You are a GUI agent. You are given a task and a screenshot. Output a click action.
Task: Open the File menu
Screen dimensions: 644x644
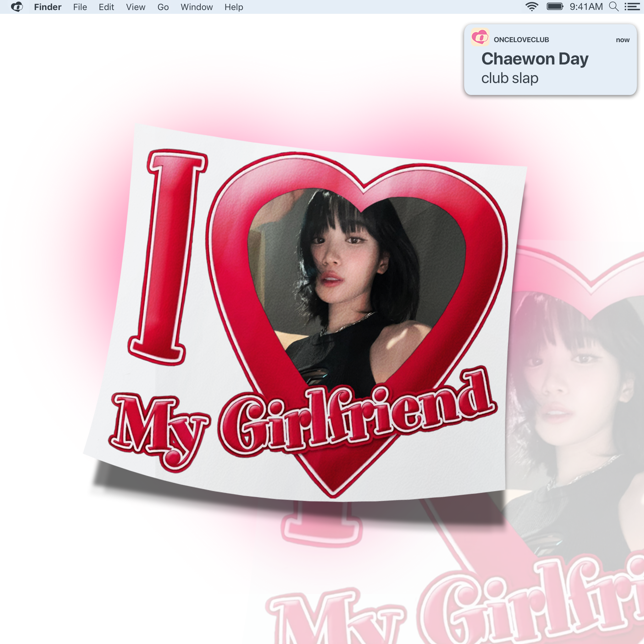point(80,7)
